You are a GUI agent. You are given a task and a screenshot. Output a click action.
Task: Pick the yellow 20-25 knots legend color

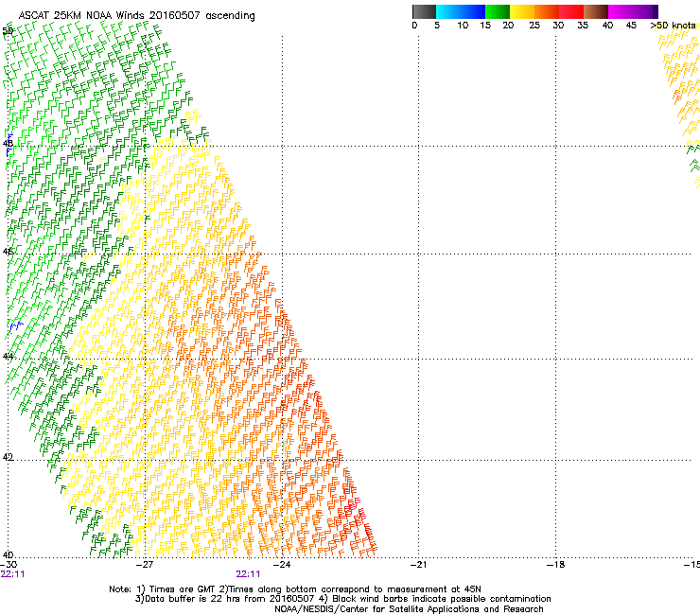(522, 11)
